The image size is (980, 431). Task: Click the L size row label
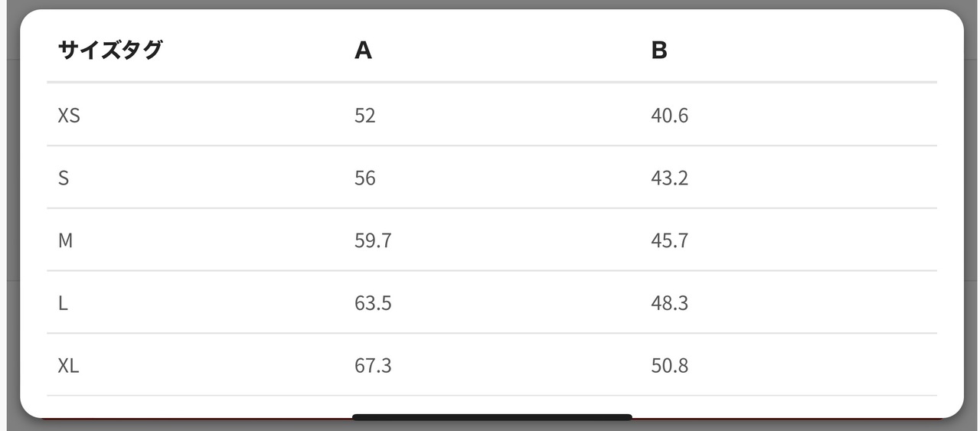coord(63,303)
